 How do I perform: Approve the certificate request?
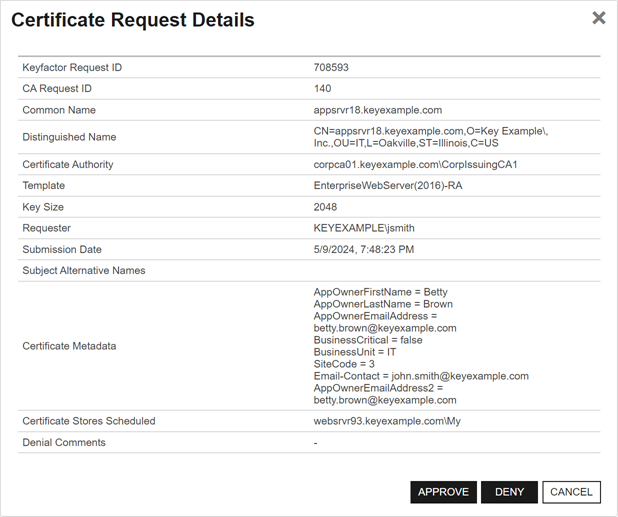[x=443, y=492]
